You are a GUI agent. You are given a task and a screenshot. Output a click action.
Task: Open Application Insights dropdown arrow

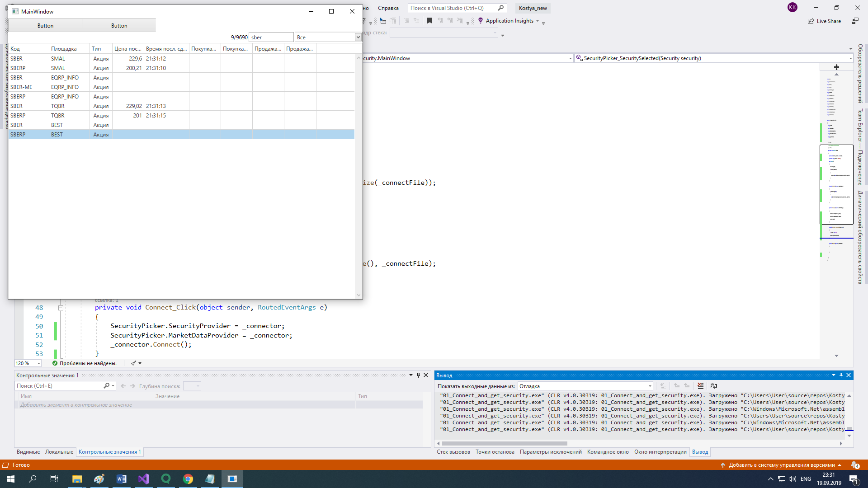click(538, 21)
